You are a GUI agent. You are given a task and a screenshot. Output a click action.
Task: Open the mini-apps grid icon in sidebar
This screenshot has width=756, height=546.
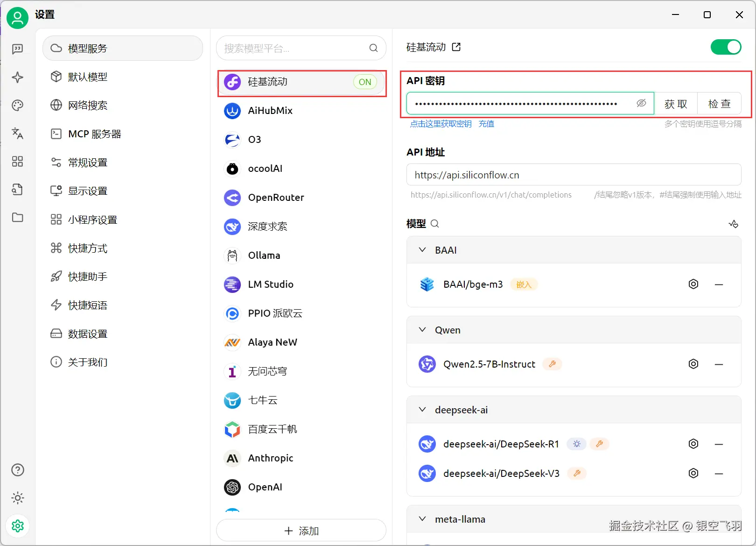(18, 162)
